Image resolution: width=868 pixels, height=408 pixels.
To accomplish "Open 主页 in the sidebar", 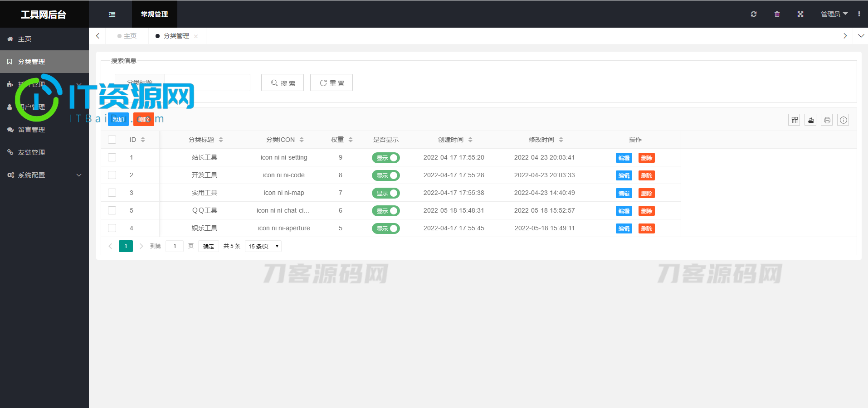I will (x=44, y=39).
